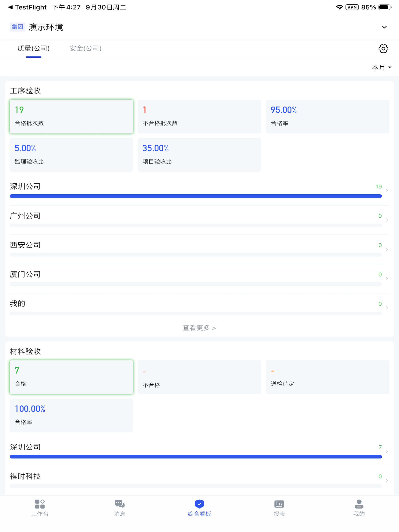Tap the Wi-Fi status icon

click(339, 7)
